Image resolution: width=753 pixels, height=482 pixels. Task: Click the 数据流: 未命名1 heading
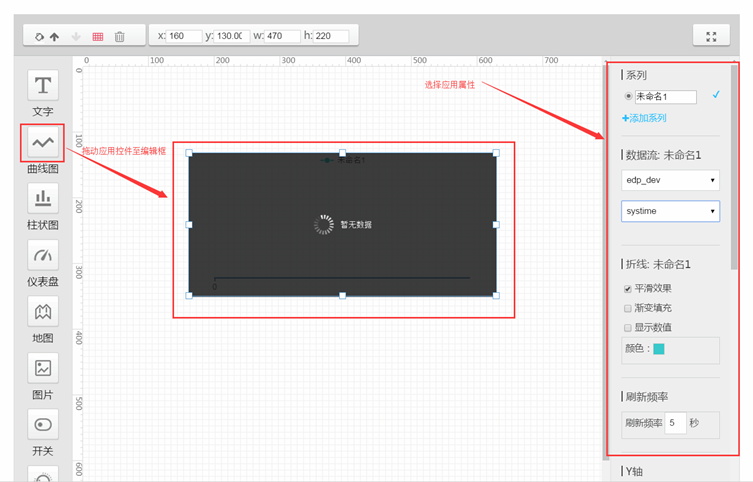[x=663, y=155]
